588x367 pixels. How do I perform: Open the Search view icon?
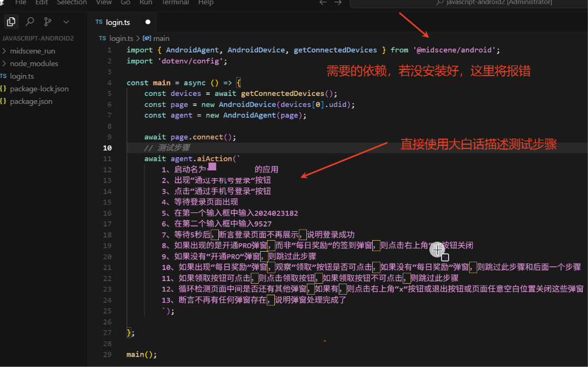coord(30,22)
